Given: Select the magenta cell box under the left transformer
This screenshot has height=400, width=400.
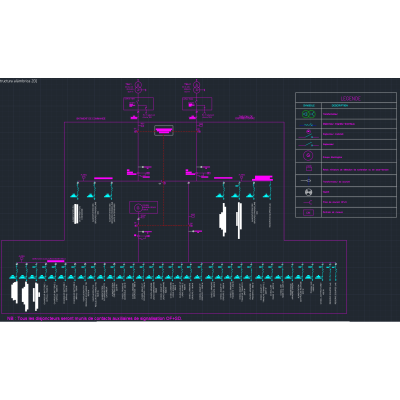Looking at the screenshot, I should click(138, 104).
